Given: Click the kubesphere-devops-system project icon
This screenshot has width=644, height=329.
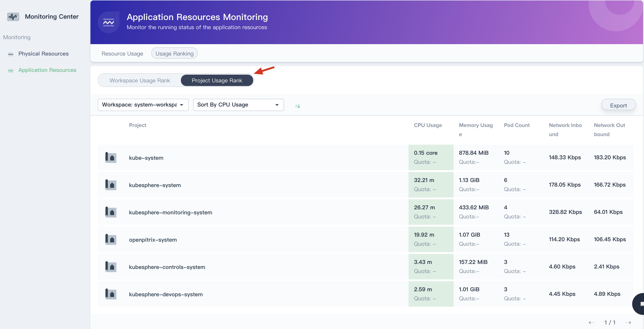Looking at the screenshot, I should (111, 294).
